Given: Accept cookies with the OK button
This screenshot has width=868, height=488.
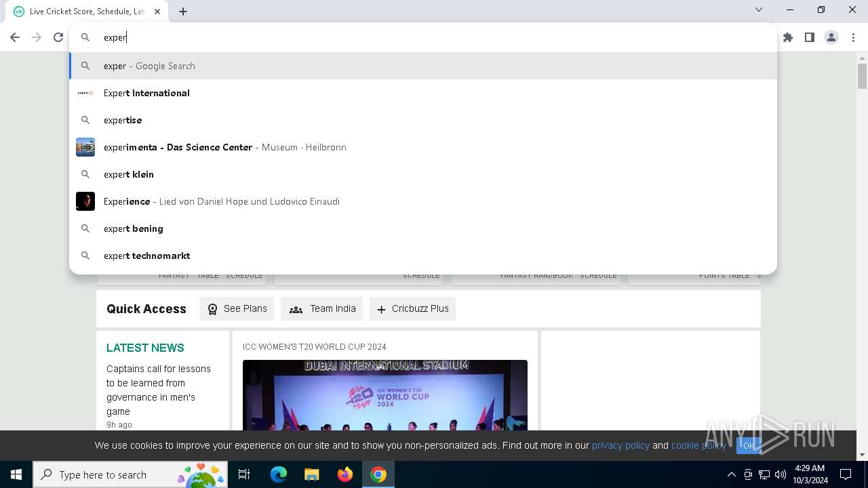Looking at the screenshot, I should pyautogui.click(x=749, y=445).
